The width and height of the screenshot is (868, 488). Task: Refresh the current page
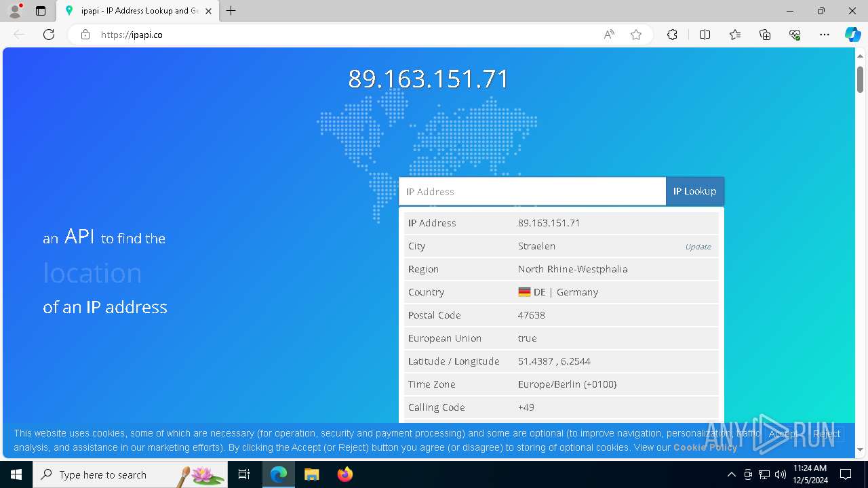pyautogui.click(x=49, y=35)
